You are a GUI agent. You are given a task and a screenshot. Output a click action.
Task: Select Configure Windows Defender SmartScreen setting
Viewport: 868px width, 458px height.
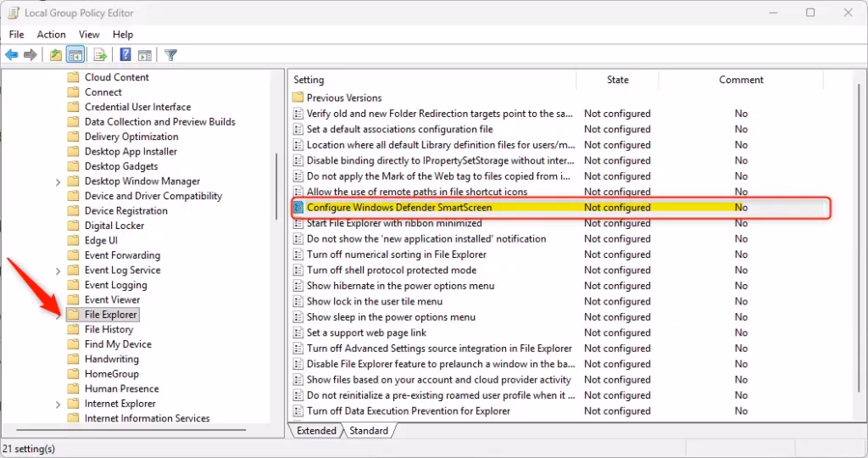coord(398,208)
